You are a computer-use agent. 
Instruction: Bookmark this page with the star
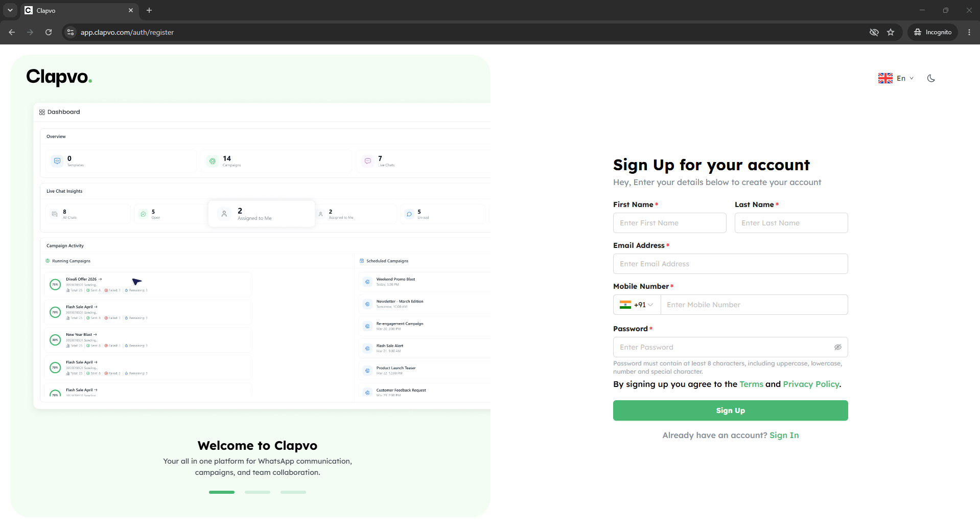[x=891, y=32]
